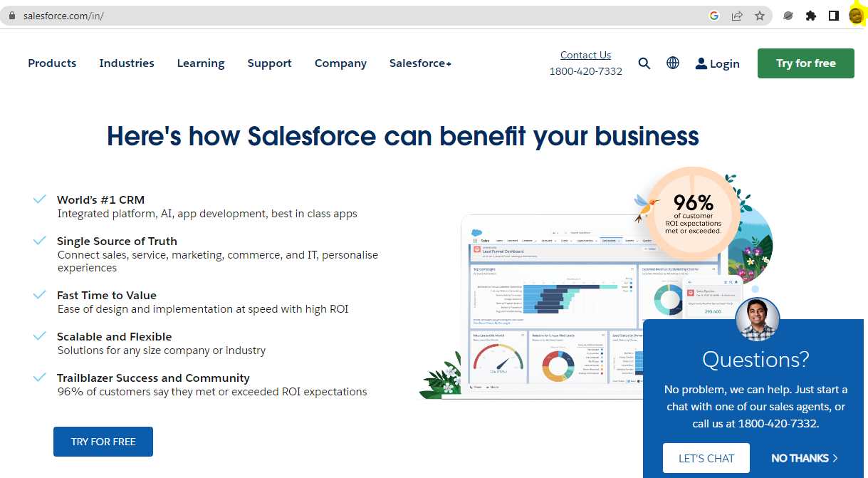This screenshot has height=478, width=868.
Task: Click the lock icon in address bar
Action: [11, 16]
